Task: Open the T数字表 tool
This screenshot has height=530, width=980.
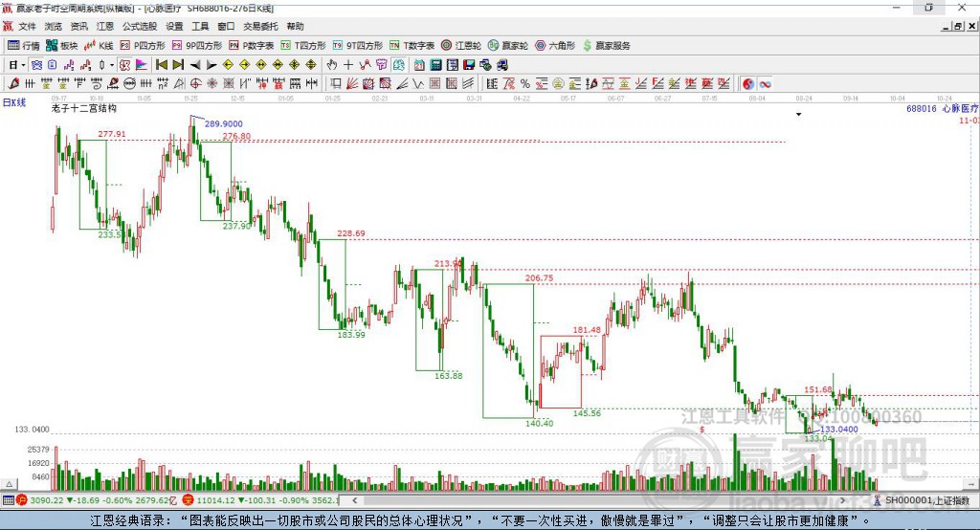Action: (412, 46)
